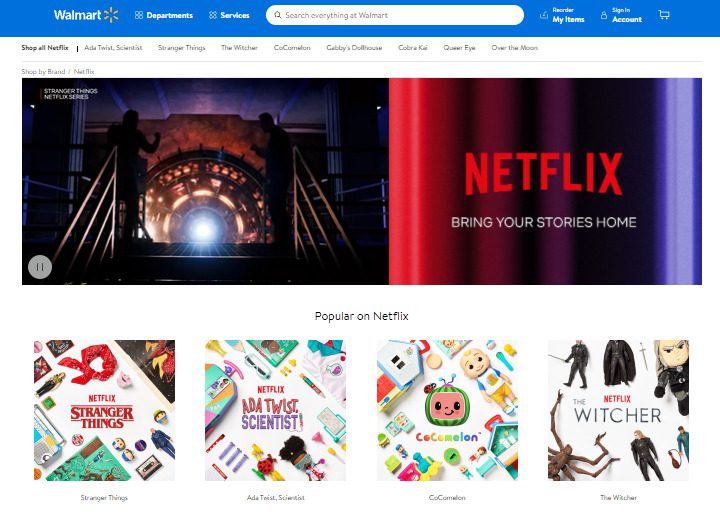Click the Reorder My Items heart icon

coord(544,15)
